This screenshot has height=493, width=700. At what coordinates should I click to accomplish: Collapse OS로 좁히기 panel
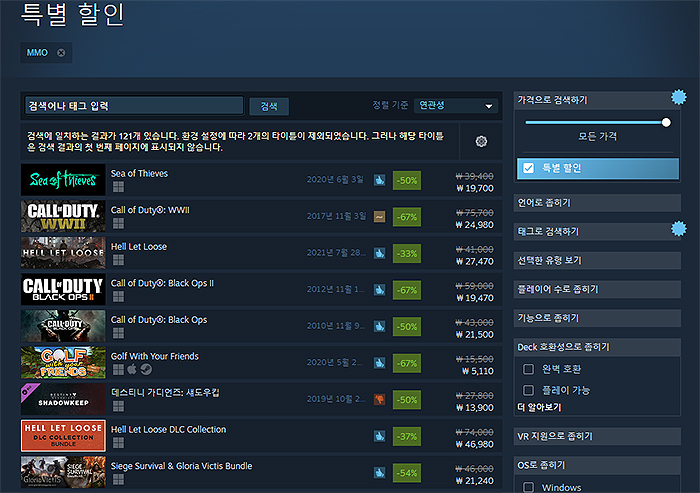point(597,465)
